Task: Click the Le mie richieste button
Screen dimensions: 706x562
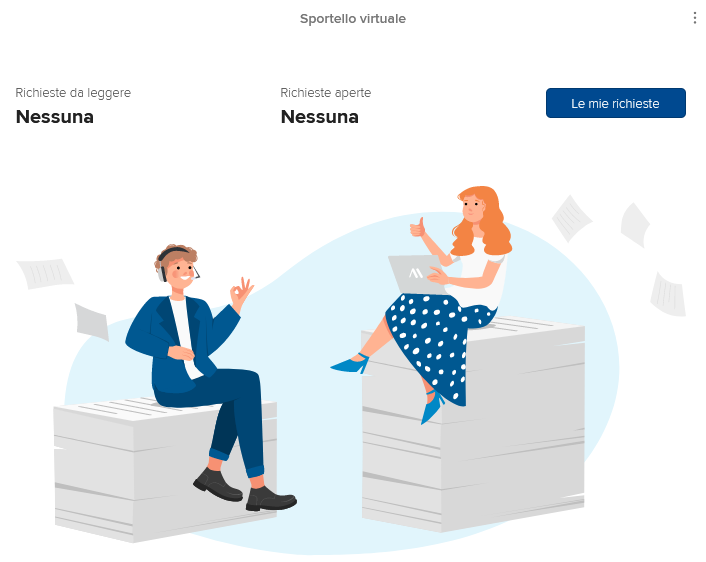Action: tap(615, 103)
